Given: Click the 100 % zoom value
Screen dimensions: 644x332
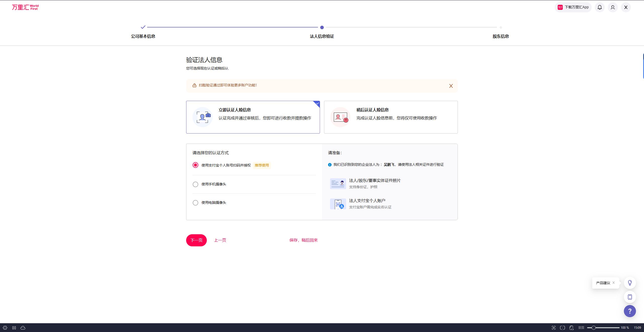Looking at the screenshot, I should [x=625, y=328].
